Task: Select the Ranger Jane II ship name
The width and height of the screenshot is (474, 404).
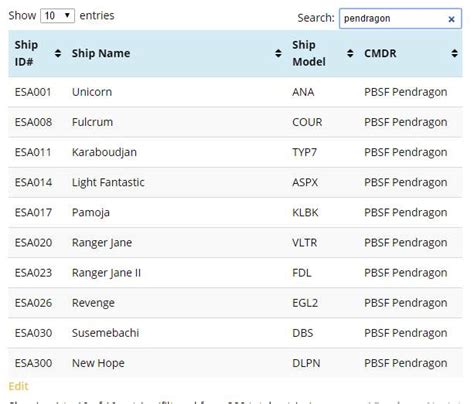Action: [106, 273]
